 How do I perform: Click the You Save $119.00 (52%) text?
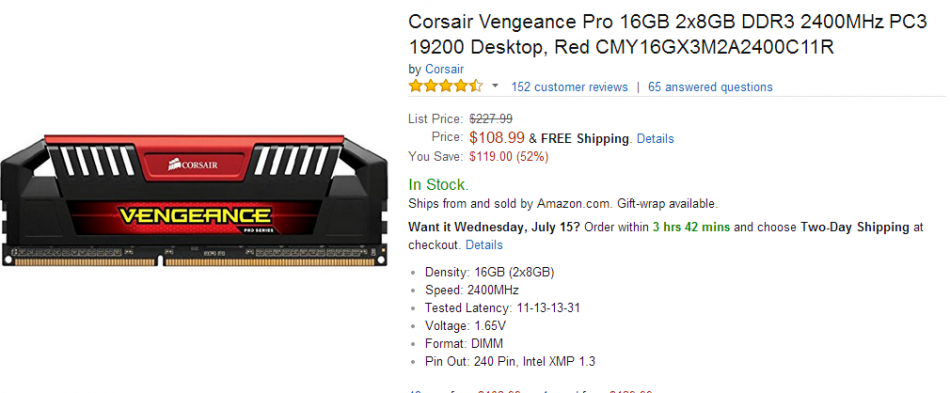click(479, 157)
